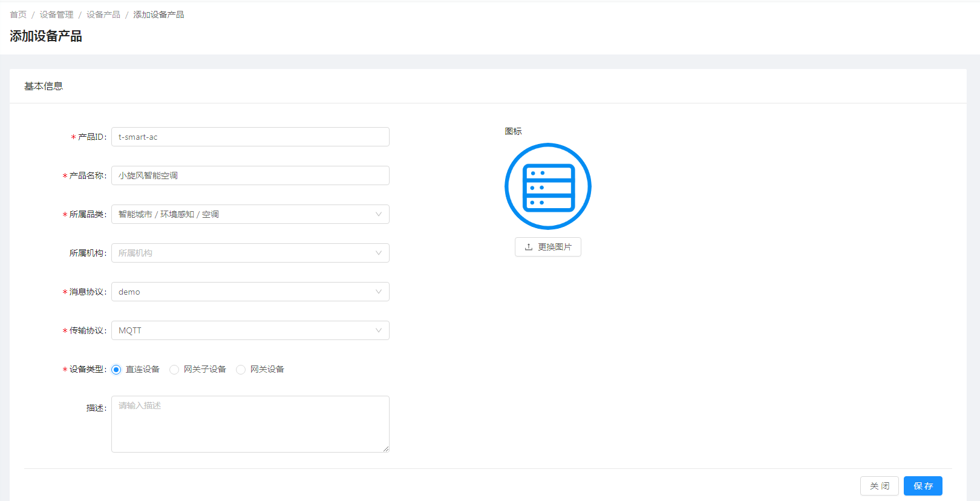Select the 直连设备 radio button
The image size is (980, 501).
coord(116,370)
